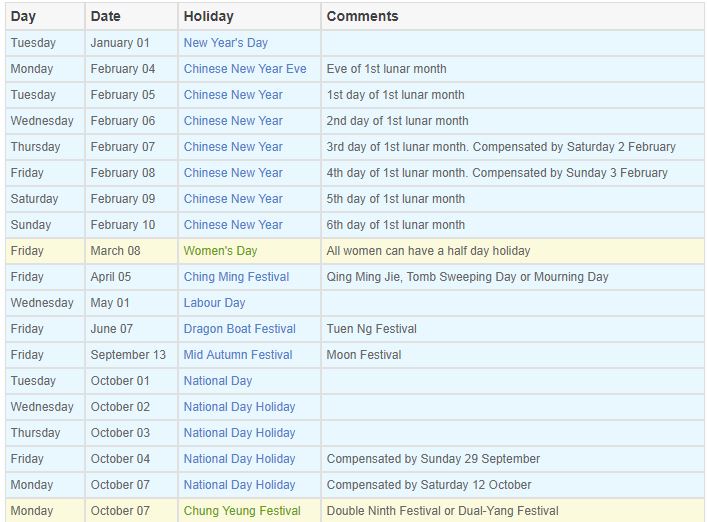Select the Tuen Ng Festival comment cell

pos(513,329)
